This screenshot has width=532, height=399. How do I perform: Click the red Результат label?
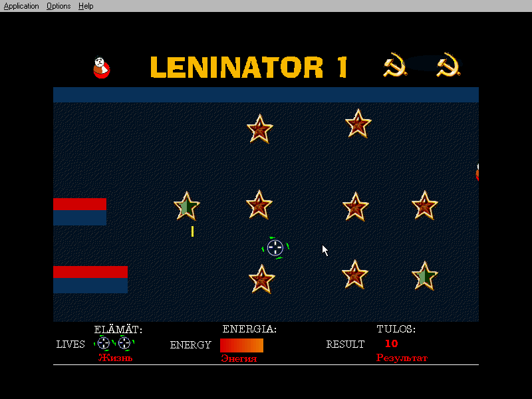(x=402, y=358)
